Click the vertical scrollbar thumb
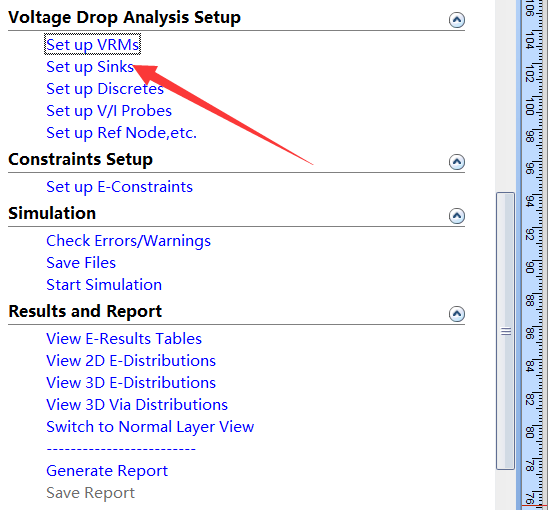The width and height of the screenshot is (548, 510). point(505,331)
